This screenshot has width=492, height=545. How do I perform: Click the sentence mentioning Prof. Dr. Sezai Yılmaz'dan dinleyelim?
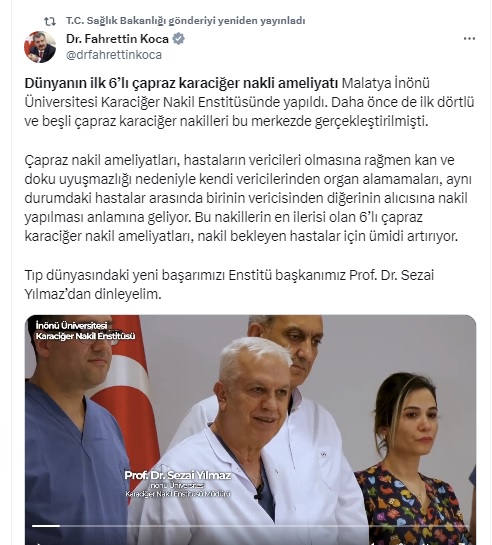(x=229, y=285)
